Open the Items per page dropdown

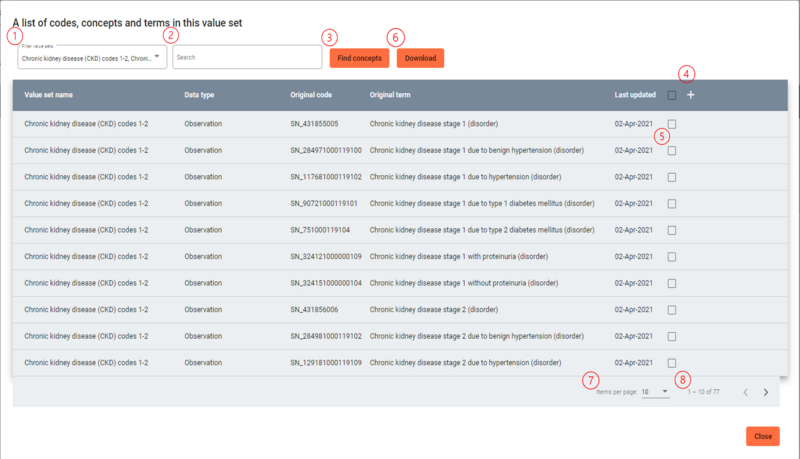click(655, 392)
